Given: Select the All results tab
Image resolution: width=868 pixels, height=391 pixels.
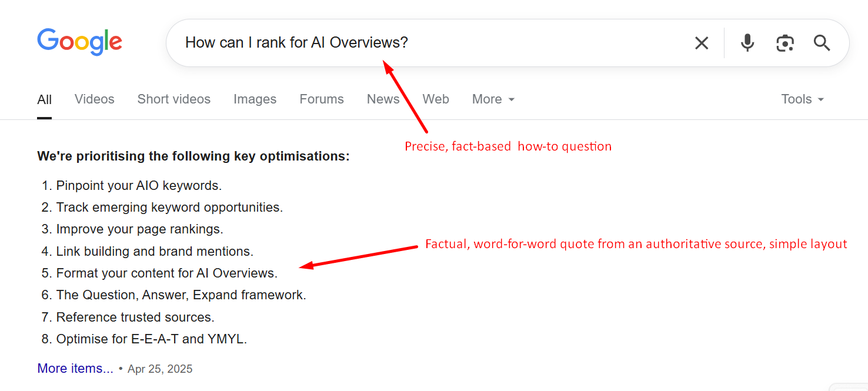Looking at the screenshot, I should pyautogui.click(x=44, y=99).
